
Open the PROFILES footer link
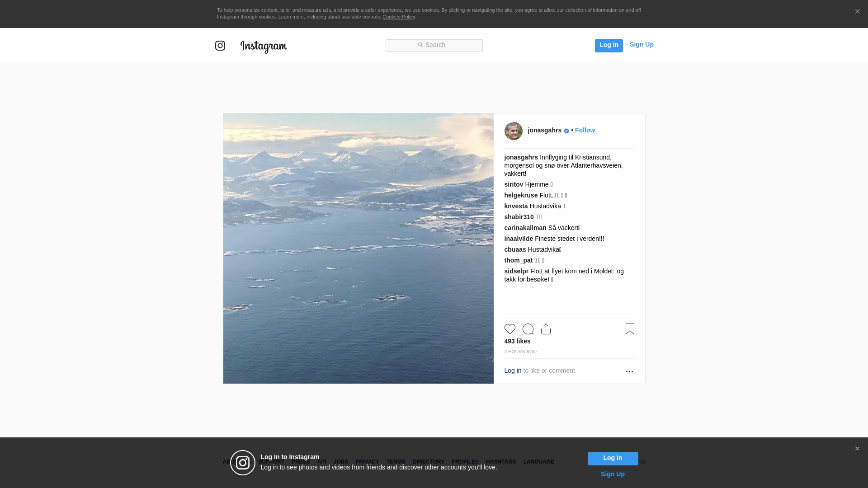pos(465,462)
